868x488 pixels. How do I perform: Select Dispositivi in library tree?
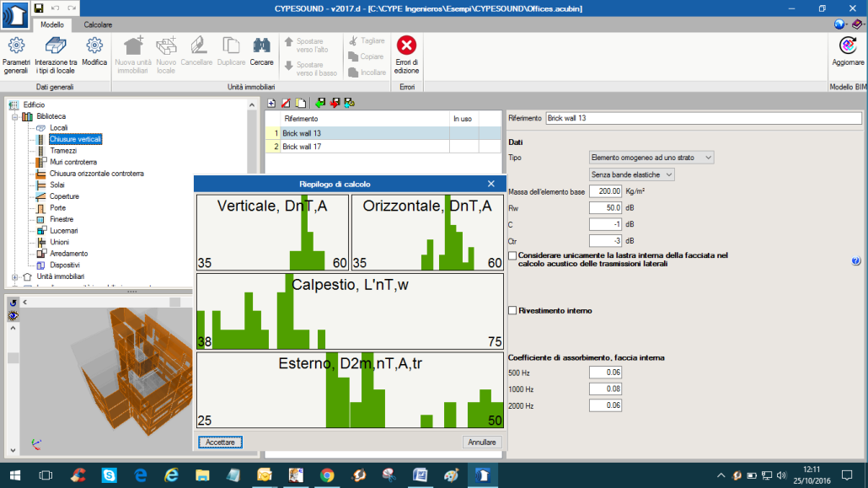[x=65, y=265]
